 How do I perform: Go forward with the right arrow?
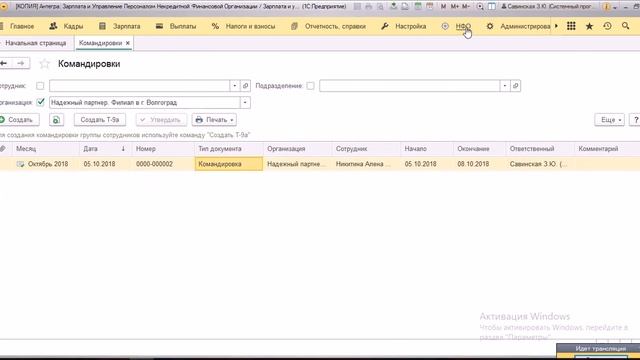tap(21, 63)
